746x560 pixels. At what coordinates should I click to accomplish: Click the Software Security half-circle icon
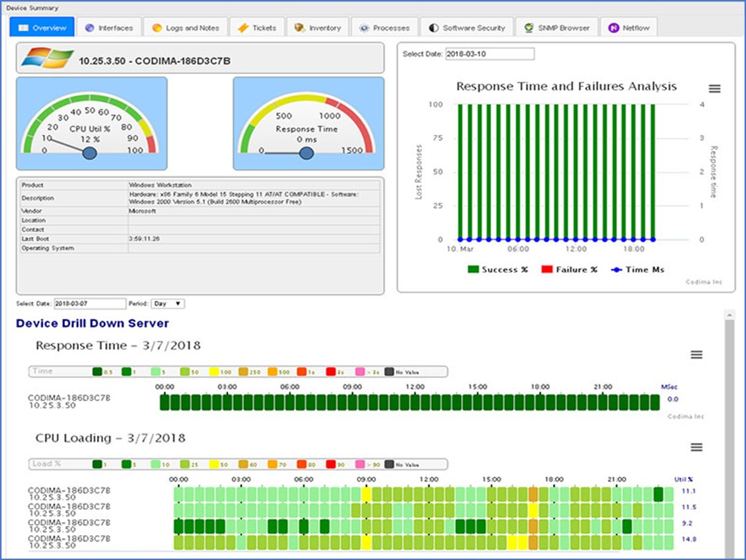(433, 28)
